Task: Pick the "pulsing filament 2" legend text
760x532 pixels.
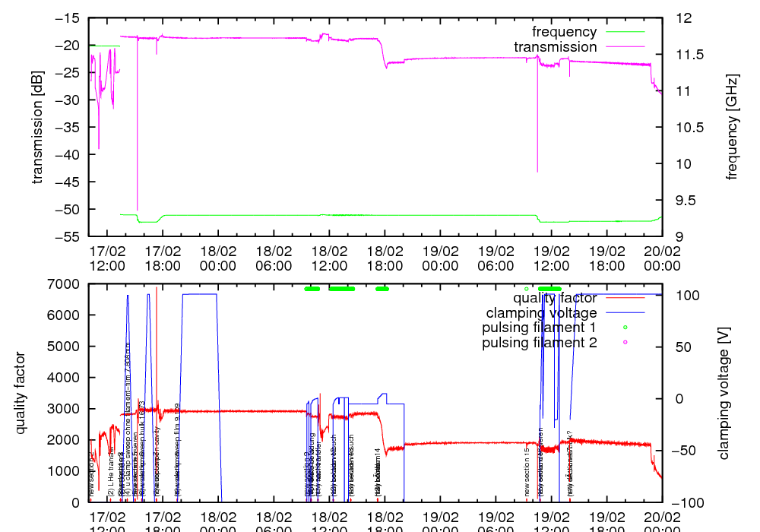Action: coord(539,343)
